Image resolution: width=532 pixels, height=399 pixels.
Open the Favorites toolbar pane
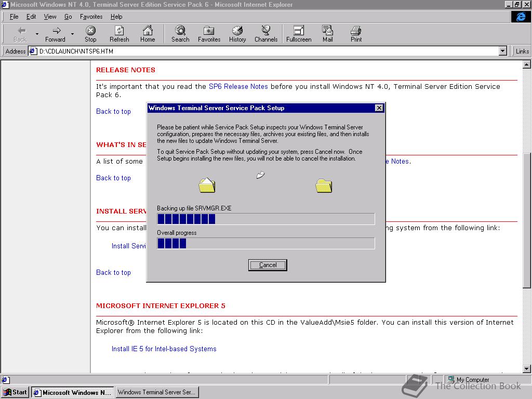209,34
